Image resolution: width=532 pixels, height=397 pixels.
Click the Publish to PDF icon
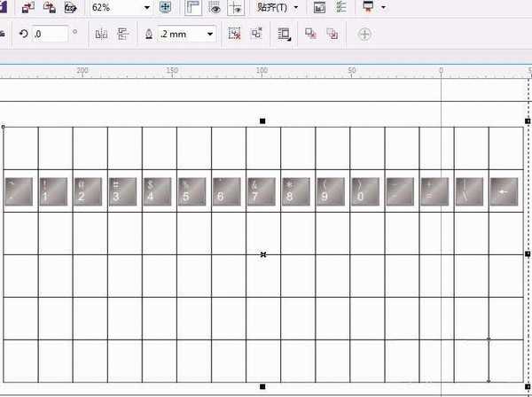tap(69, 7)
